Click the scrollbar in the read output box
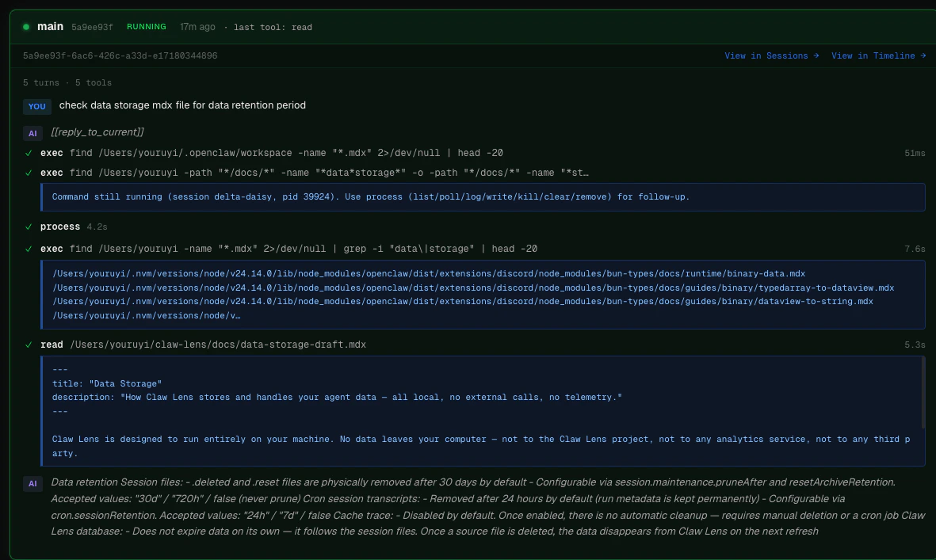 point(923,392)
